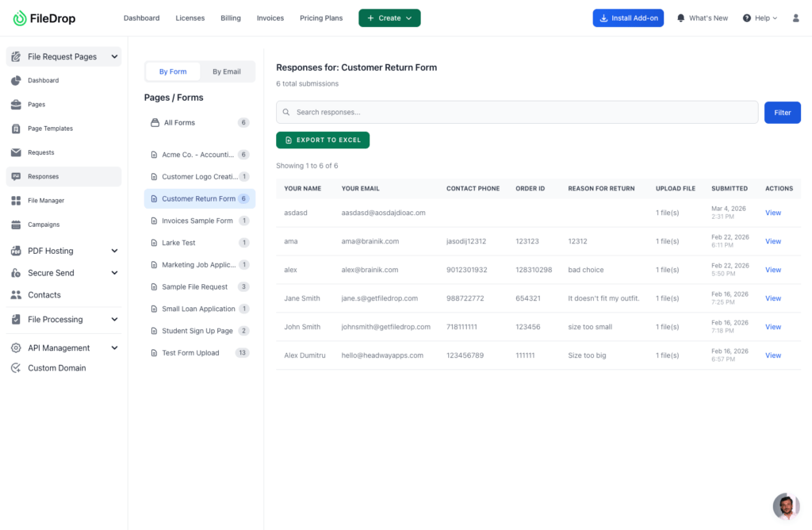Select the Pages sidebar icon
The image size is (812, 530).
pos(17,104)
